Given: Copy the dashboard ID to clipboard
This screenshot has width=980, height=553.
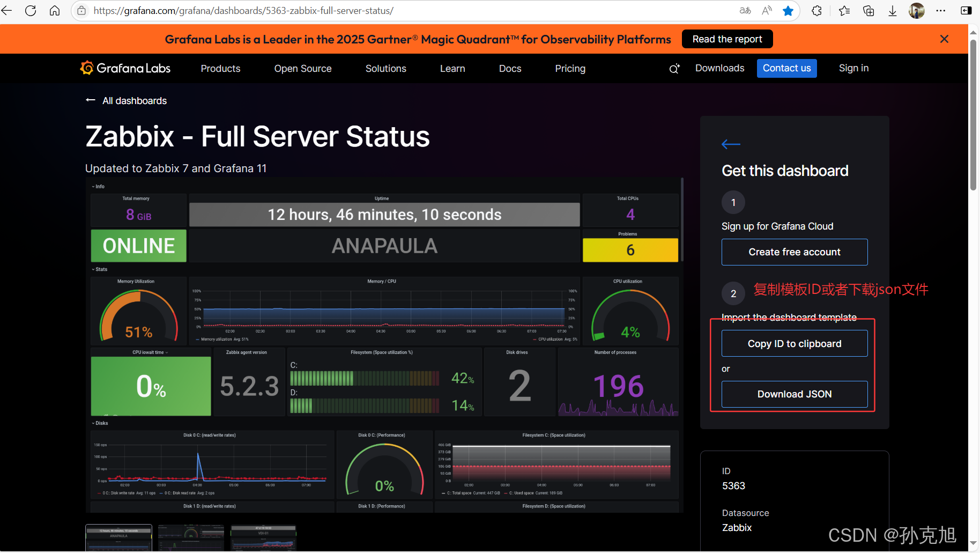Looking at the screenshot, I should [x=795, y=344].
